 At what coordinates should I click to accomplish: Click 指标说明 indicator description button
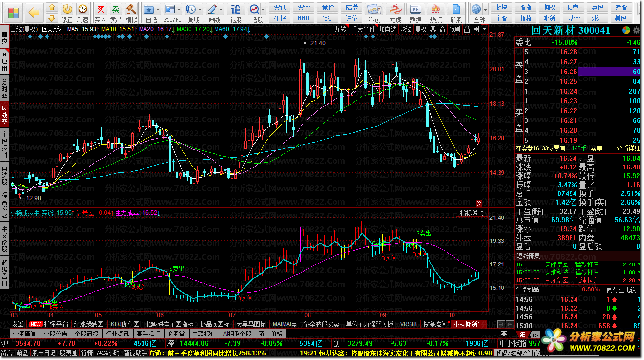473,213
